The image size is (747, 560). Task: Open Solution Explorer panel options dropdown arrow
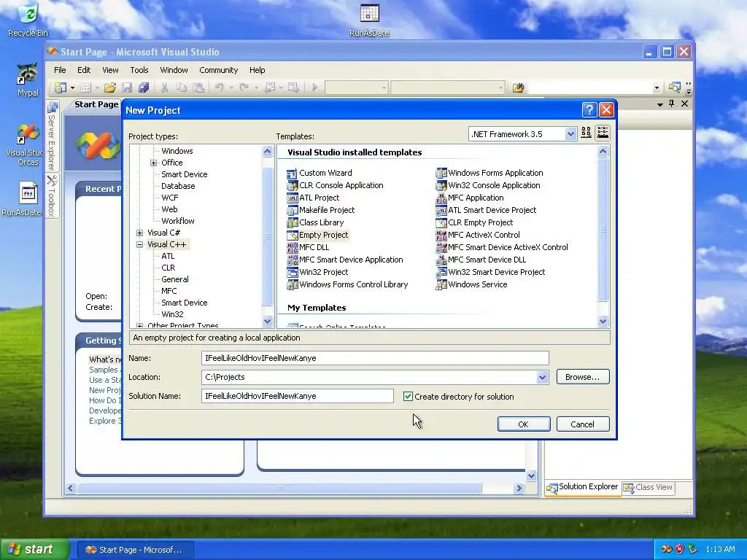[659, 104]
